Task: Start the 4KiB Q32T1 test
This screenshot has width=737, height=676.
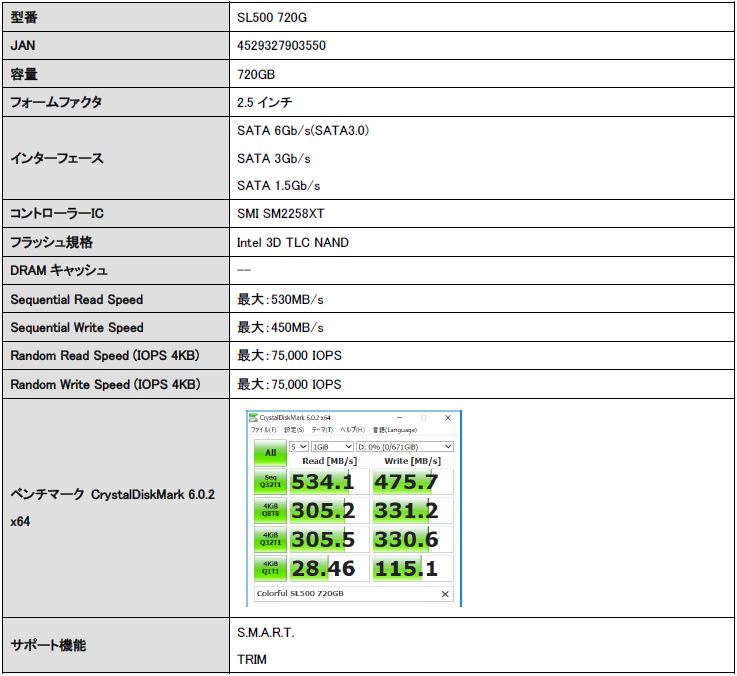Action: [270, 539]
